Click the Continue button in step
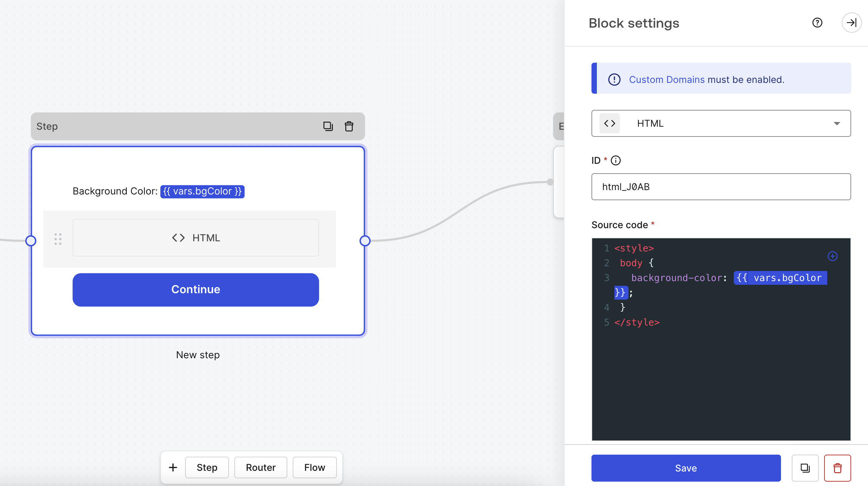868x486 pixels. [196, 290]
